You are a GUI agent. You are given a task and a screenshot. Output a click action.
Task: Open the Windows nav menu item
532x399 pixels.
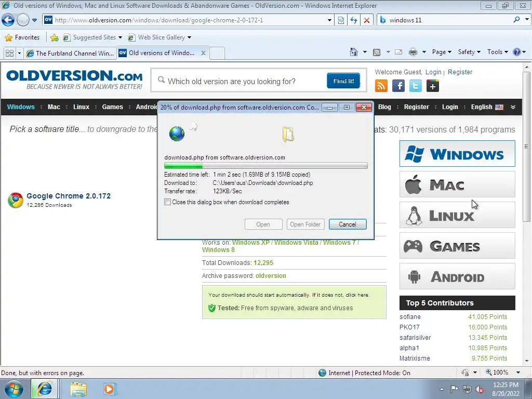pyautogui.click(x=21, y=107)
